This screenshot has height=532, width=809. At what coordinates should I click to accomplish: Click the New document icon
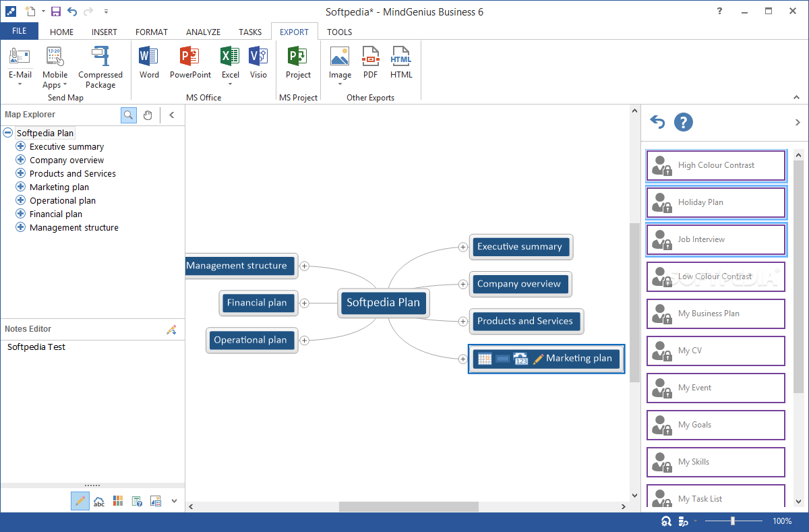pyautogui.click(x=30, y=11)
